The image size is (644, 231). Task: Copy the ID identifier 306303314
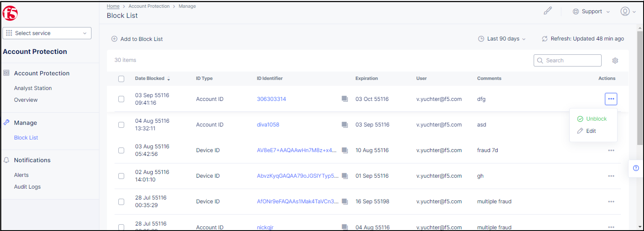345,99
